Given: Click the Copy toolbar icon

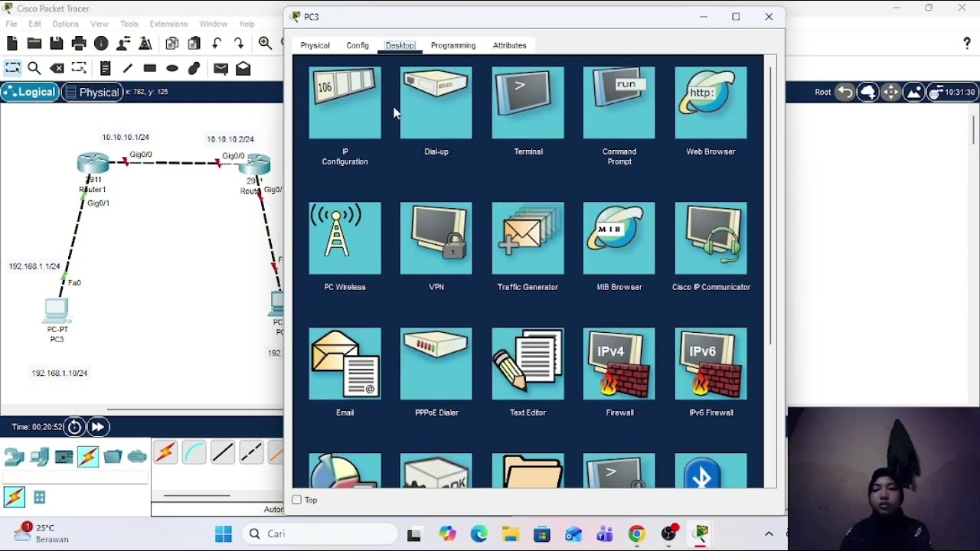Looking at the screenshot, I should [x=172, y=44].
